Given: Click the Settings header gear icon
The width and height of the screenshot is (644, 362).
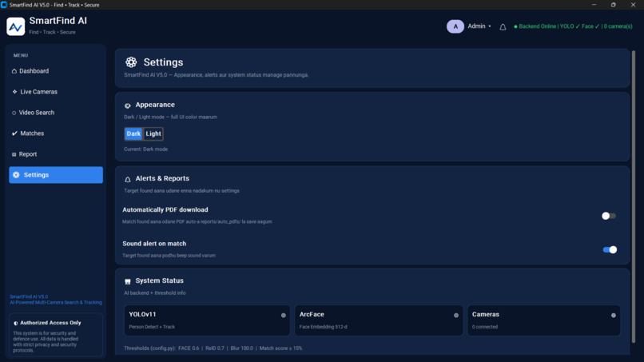Looking at the screenshot, I should [131, 62].
